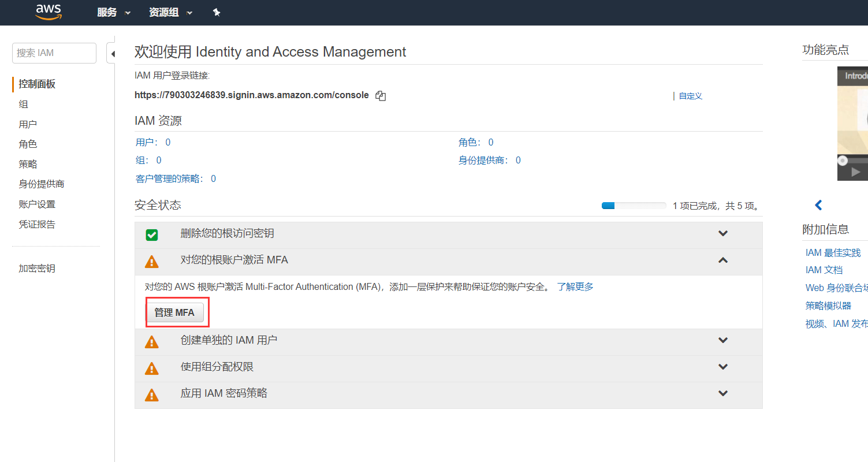Open the 视频、IAM 发布 link

click(837, 323)
